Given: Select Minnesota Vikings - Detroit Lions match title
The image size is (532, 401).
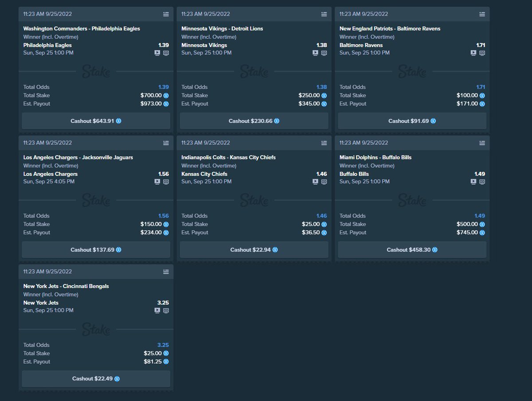Looking at the screenshot, I should [222, 29].
